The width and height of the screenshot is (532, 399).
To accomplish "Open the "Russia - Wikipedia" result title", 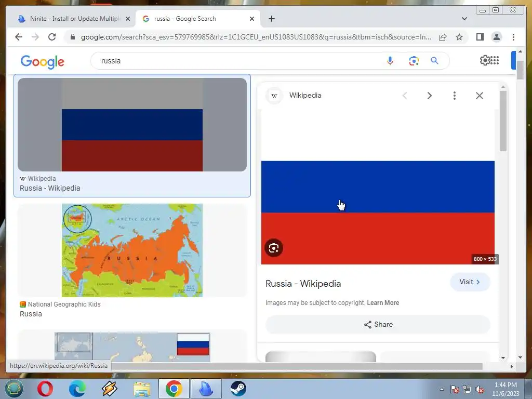I will [x=50, y=188].
